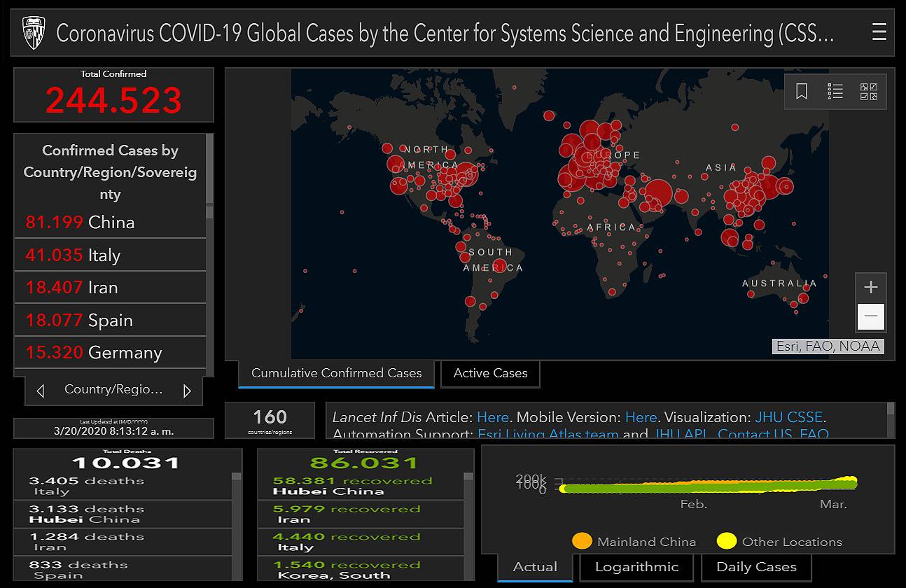
Task: Click the deaths list scrollbar
Action: pyautogui.click(x=237, y=526)
